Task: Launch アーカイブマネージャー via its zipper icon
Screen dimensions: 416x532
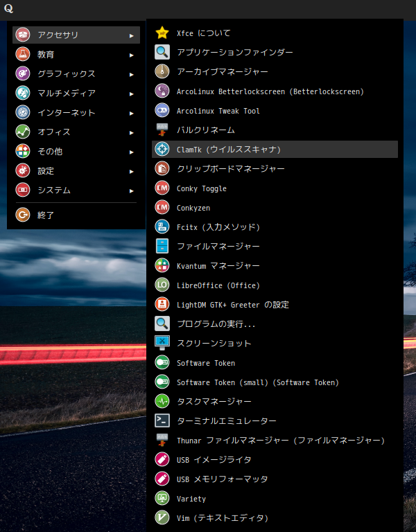Action: 162,71
